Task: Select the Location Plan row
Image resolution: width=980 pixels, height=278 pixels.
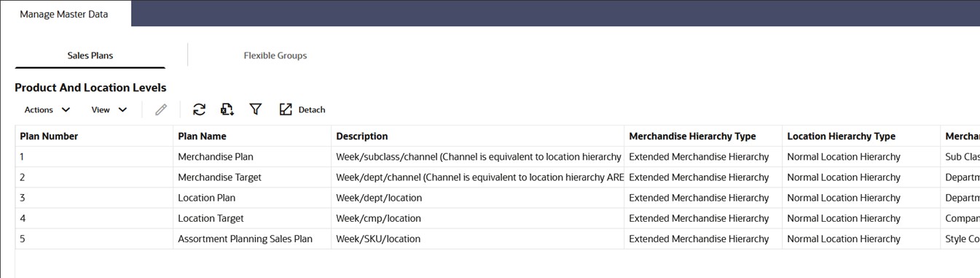Action: click(498, 198)
